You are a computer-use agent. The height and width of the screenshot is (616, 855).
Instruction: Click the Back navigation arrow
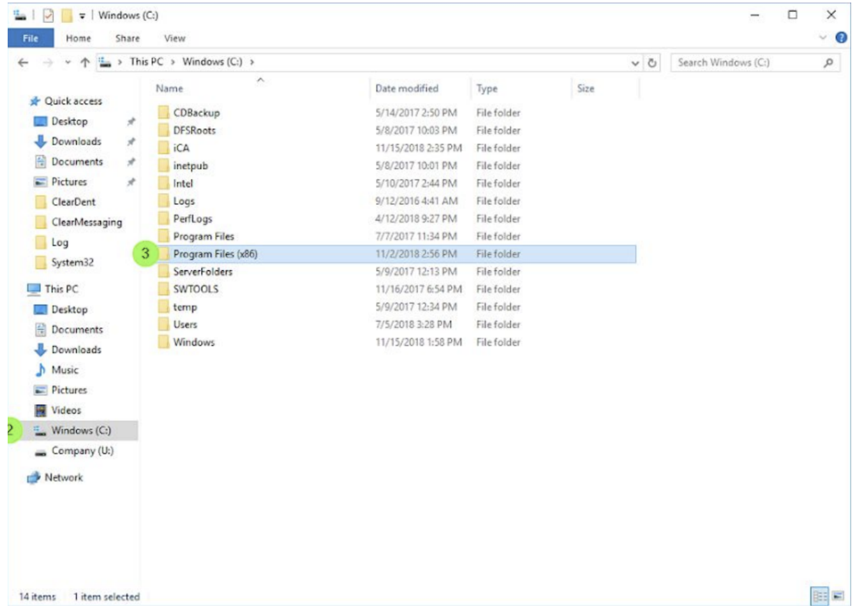(24, 62)
